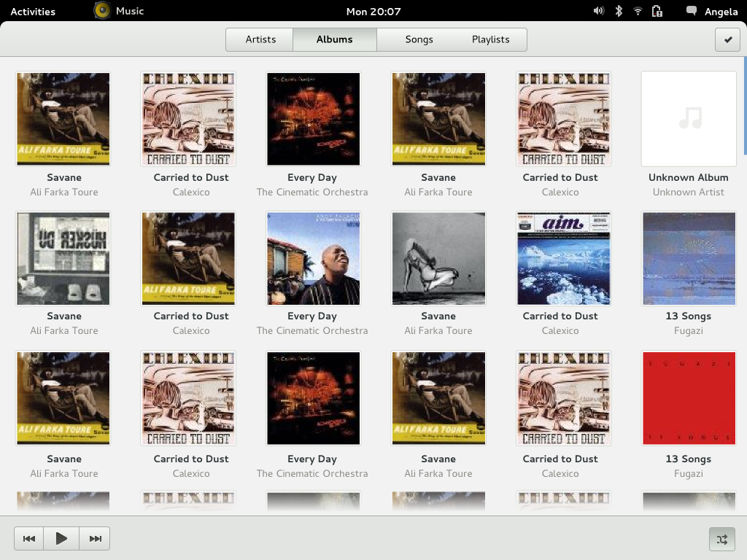Switch to the Playlists tab
Image resolution: width=747 pixels, height=560 pixels.
click(491, 39)
